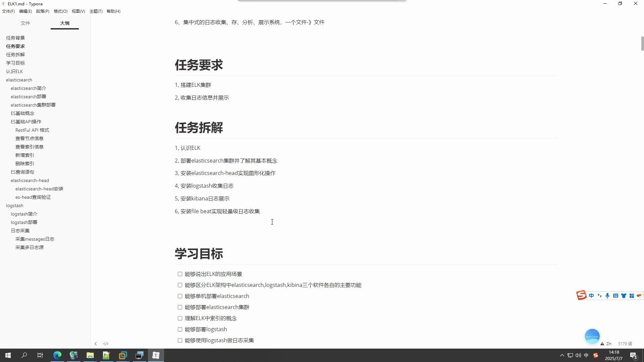Image resolution: width=644 pixels, height=362 pixels.
Task: Click the document vertical scrollbar thumb
Action: (642, 44)
